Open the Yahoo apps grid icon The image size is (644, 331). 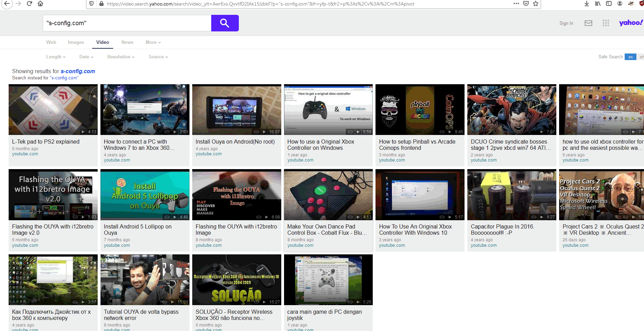(x=606, y=23)
